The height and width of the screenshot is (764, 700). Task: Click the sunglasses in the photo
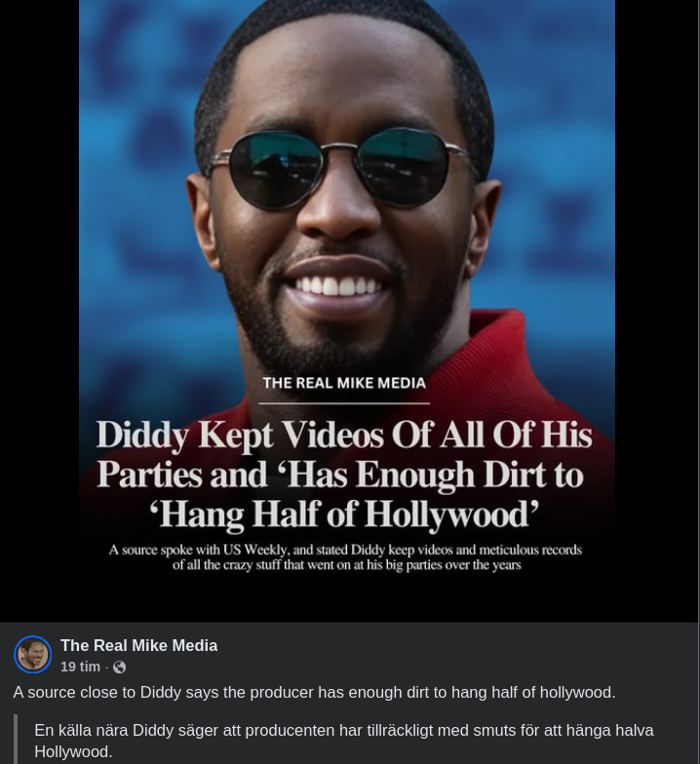coord(338,170)
